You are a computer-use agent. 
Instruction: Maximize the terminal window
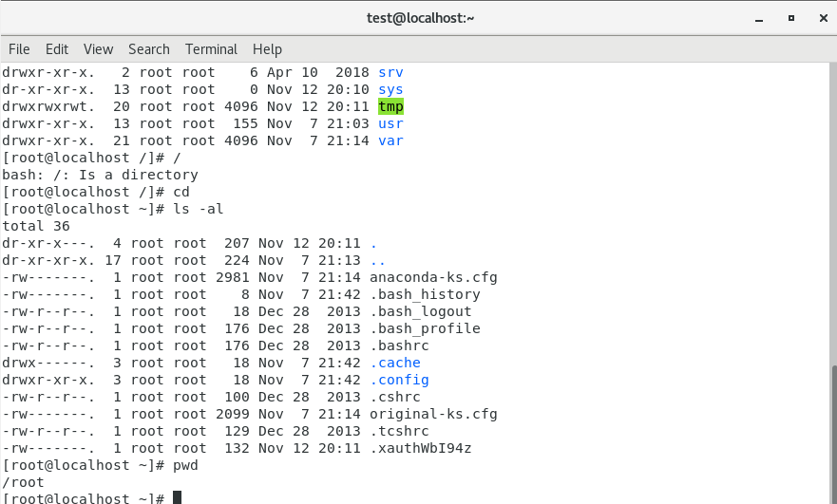pyautogui.click(x=791, y=18)
